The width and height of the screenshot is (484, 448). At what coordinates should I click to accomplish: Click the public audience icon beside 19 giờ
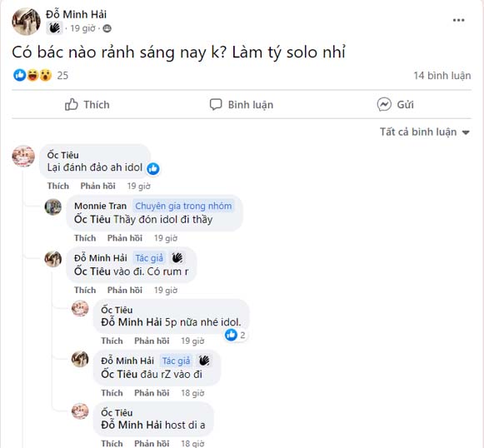[x=107, y=28]
